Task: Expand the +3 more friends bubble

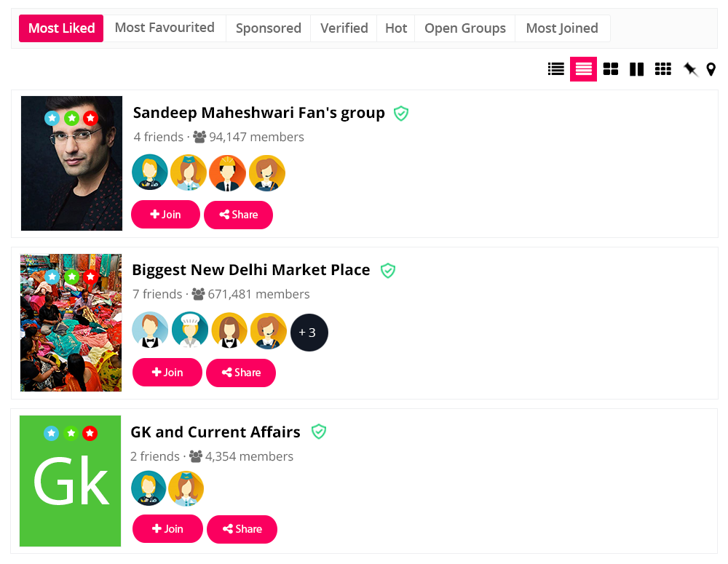Action: tap(309, 333)
